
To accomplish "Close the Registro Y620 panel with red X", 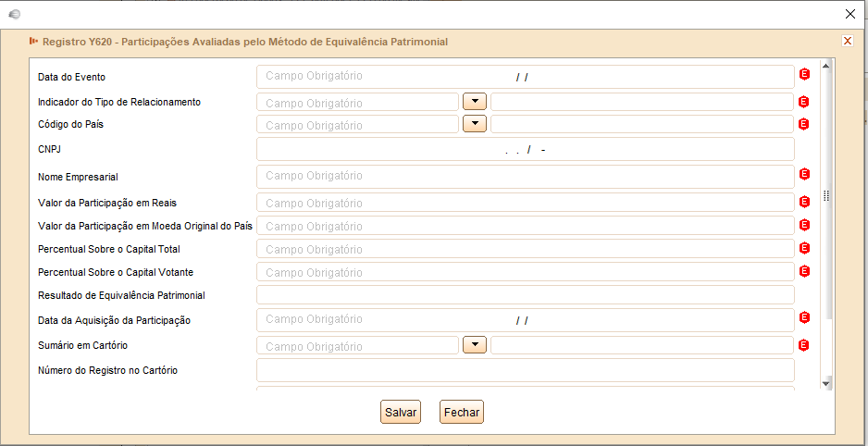I will click(847, 41).
